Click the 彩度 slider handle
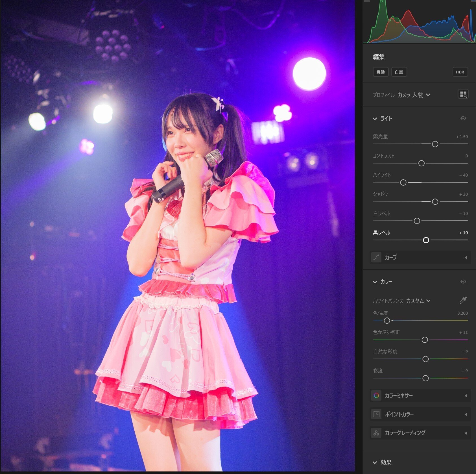Image resolution: width=476 pixels, height=474 pixels. click(x=425, y=378)
